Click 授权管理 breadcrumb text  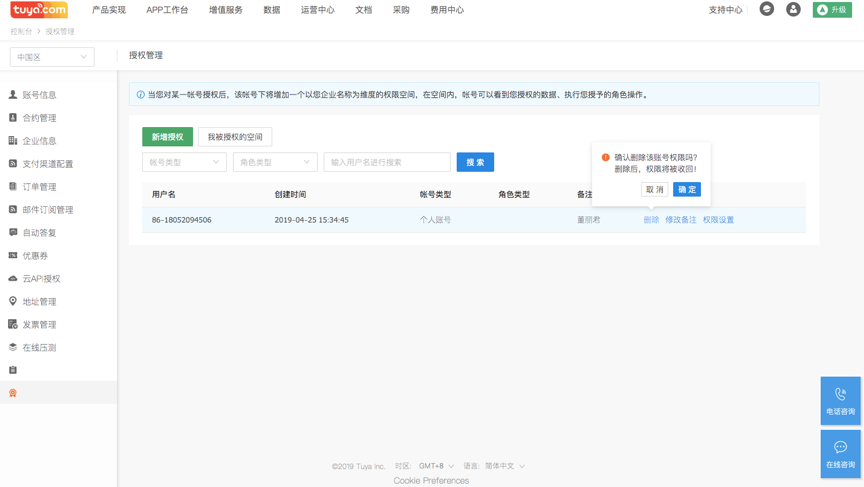point(60,31)
